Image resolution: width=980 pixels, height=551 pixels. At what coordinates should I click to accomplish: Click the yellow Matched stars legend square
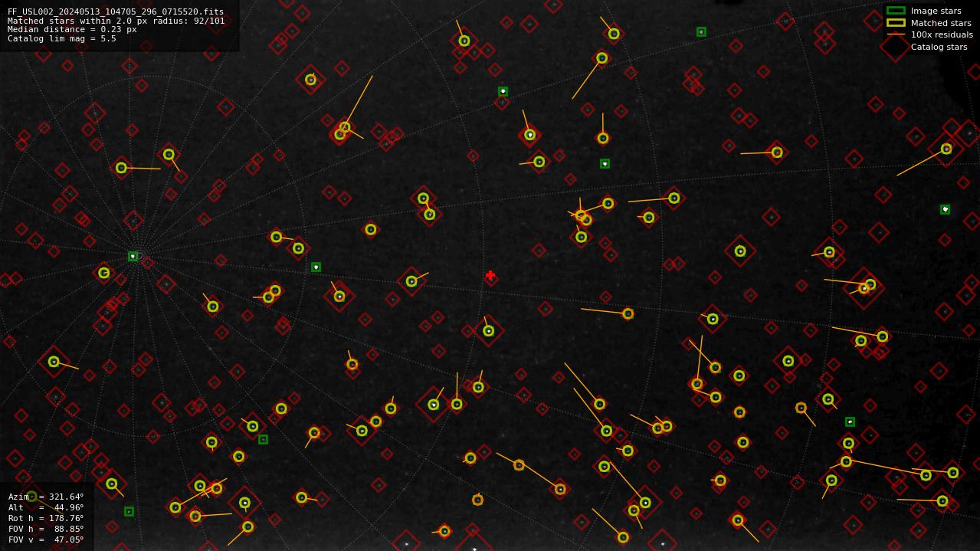point(896,23)
